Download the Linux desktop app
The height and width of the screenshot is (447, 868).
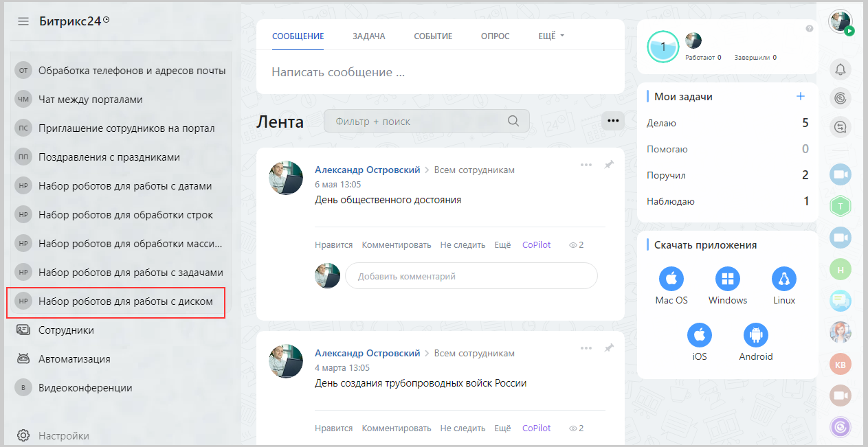783,279
